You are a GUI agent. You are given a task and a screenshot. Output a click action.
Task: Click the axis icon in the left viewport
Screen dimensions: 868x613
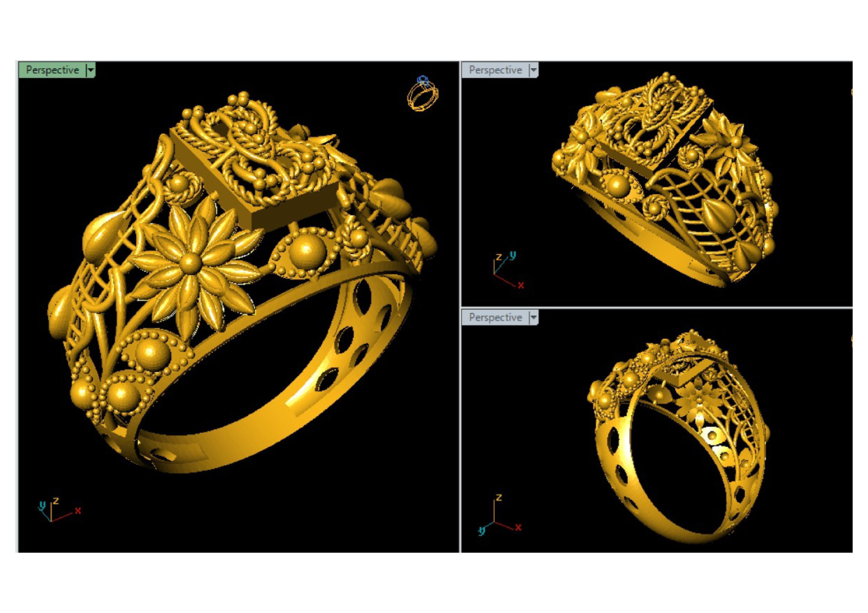coord(59,510)
